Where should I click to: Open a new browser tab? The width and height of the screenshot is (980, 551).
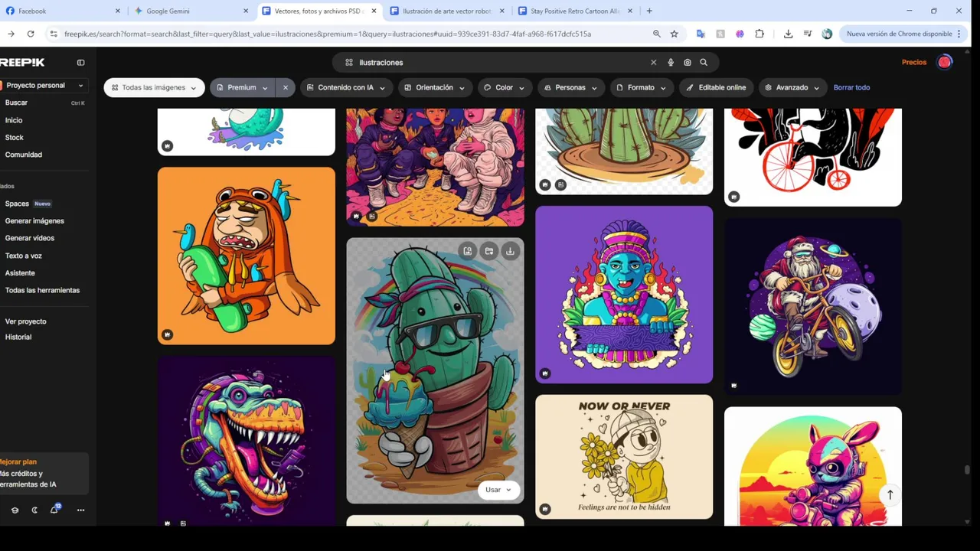click(x=649, y=11)
